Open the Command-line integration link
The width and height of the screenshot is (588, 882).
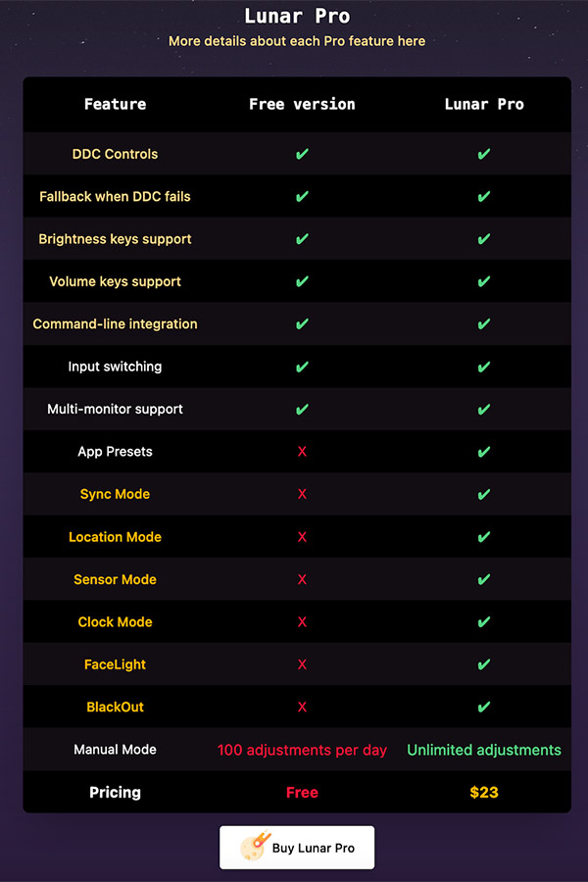tap(115, 324)
